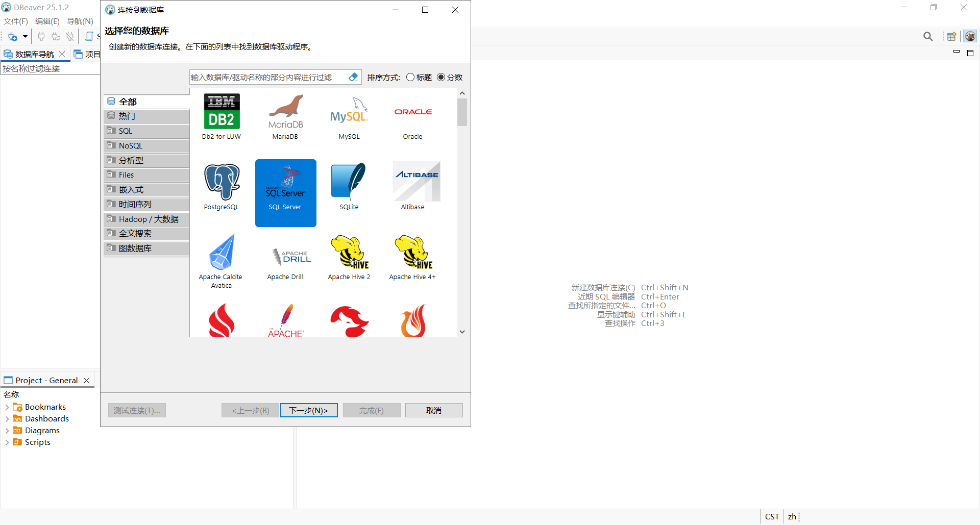
Task: Select the Oracle database driver
Action: (x=413, y=117)
